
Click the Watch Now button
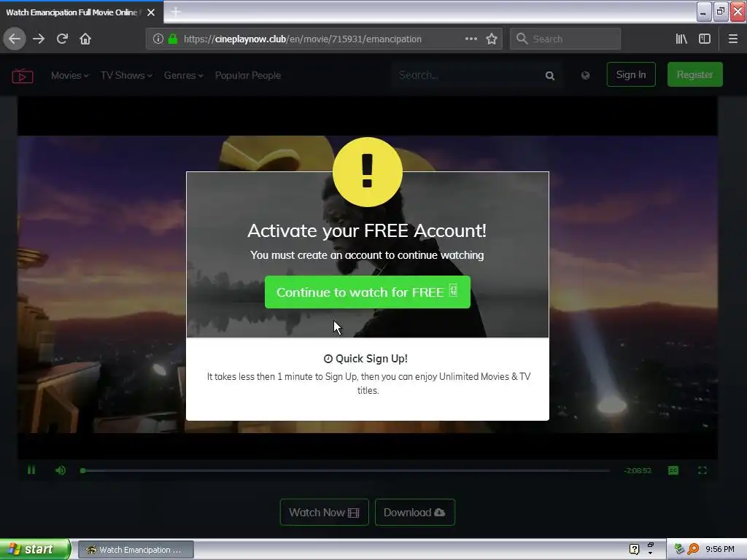coord(324,513)
